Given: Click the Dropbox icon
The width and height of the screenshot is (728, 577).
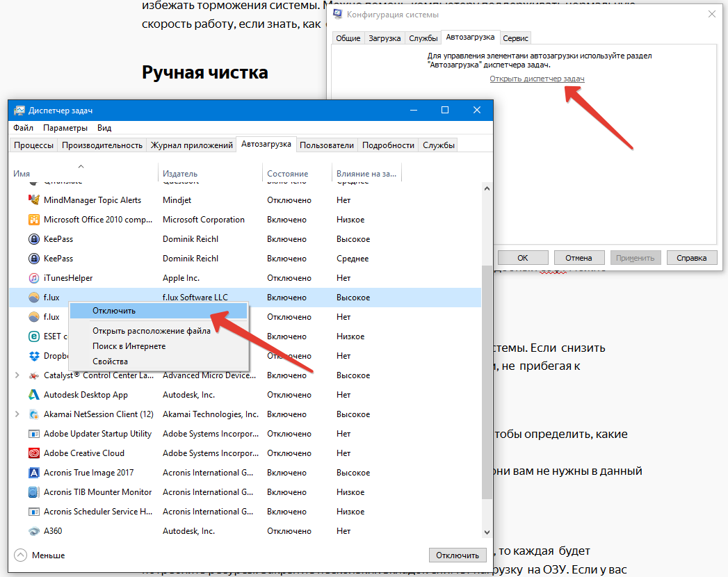Looking at the screenshot, I should (34, 356).
